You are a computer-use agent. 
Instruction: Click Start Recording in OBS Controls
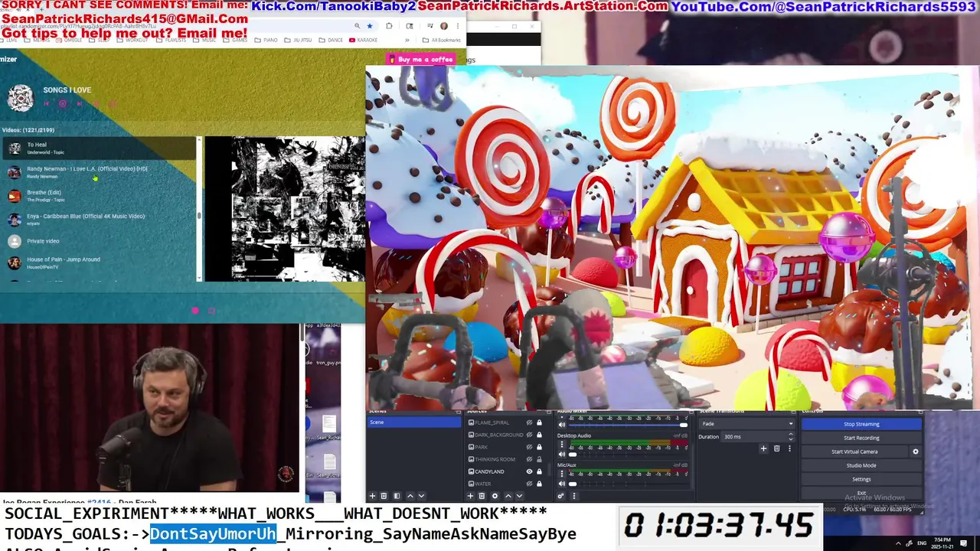[861, 438]
